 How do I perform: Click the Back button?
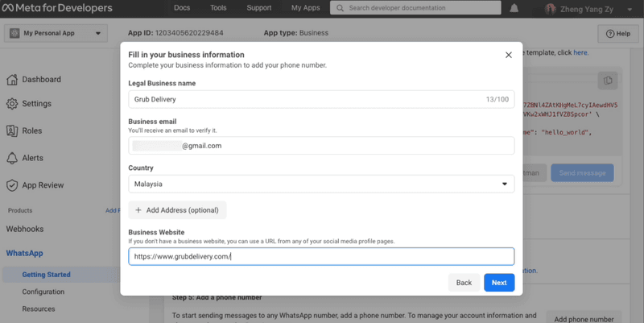pyautogui.click(x=464, y=283)
